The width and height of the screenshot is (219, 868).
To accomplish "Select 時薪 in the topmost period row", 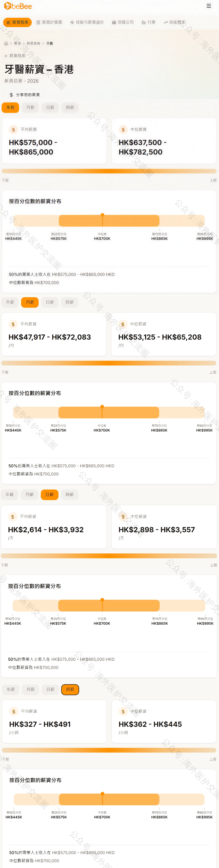I will (70, 107).
